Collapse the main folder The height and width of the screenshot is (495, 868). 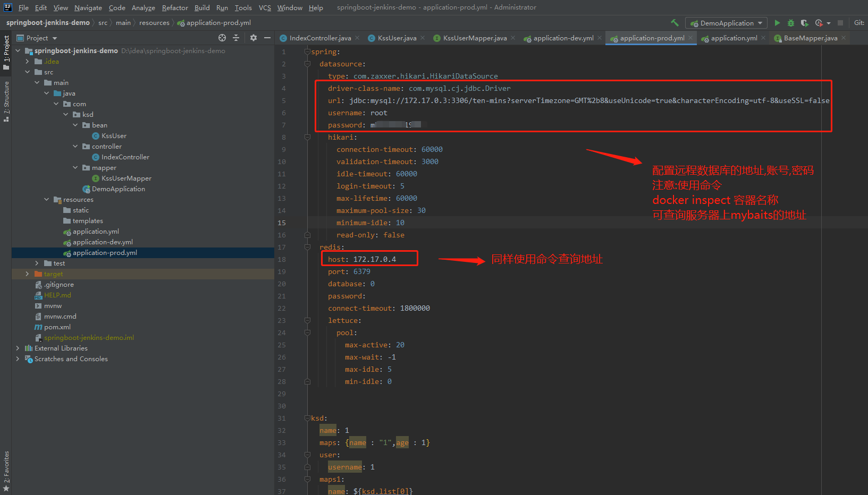(37, 82)
